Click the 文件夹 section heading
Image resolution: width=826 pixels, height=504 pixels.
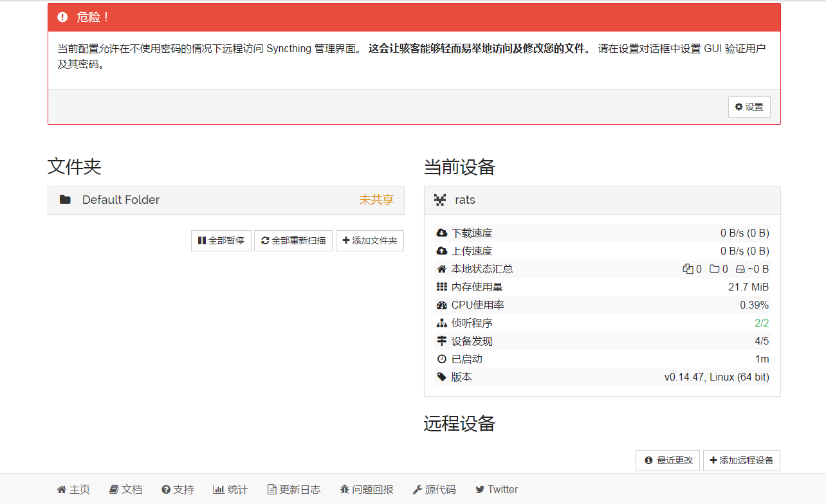tap(75, 167)
